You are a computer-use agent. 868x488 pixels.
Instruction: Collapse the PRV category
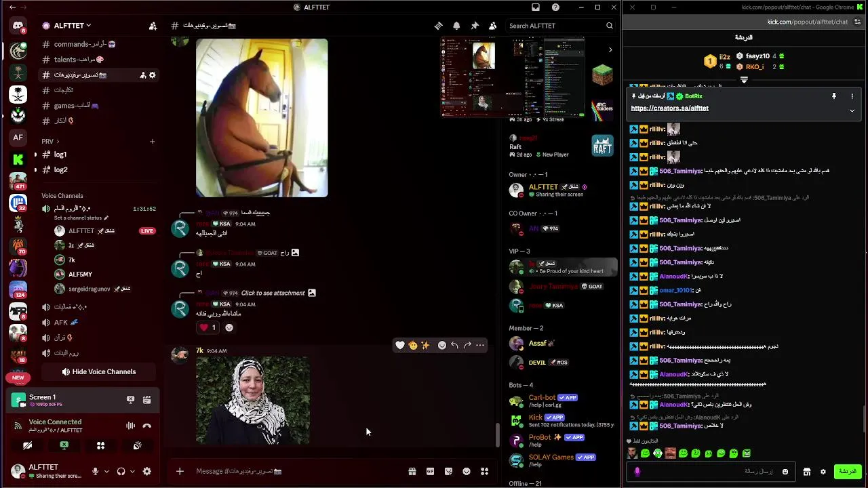[x=50, y=142]
